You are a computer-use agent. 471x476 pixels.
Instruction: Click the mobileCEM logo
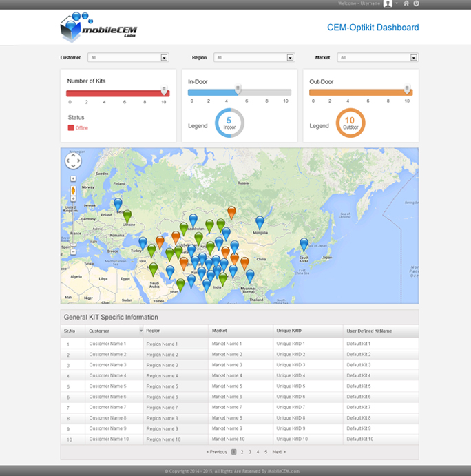tap(98, 28)
